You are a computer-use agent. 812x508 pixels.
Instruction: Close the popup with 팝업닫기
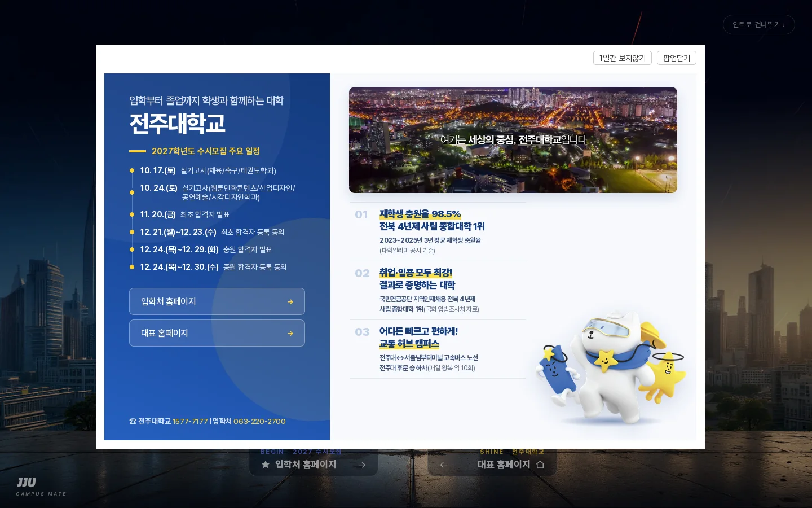[677, 58]
